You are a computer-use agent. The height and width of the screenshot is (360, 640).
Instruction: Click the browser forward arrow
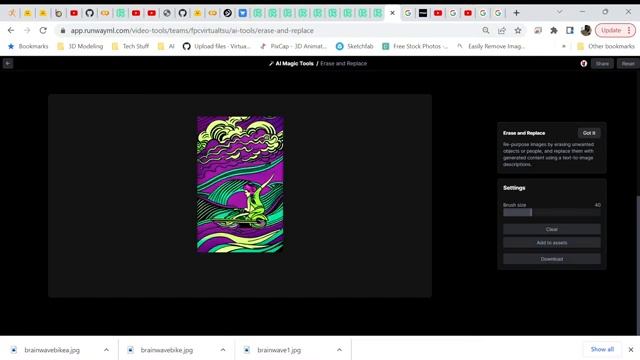27,30
